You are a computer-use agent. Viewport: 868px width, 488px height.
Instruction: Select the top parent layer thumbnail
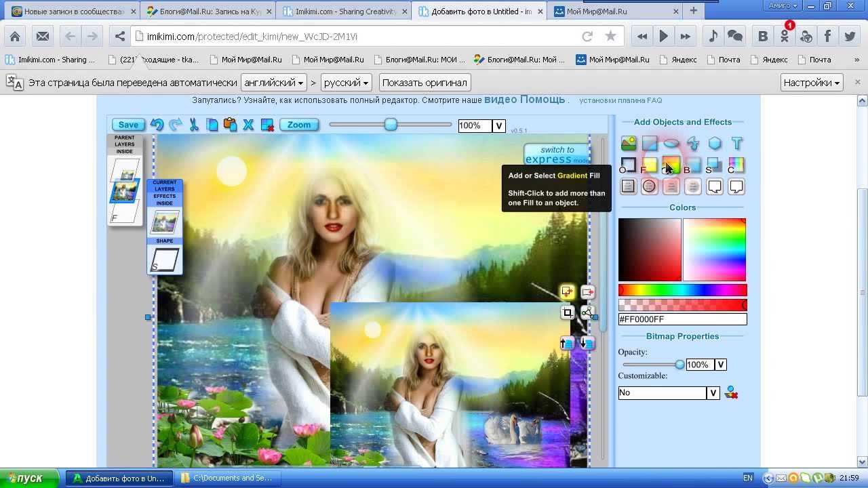tap(125, 169)
